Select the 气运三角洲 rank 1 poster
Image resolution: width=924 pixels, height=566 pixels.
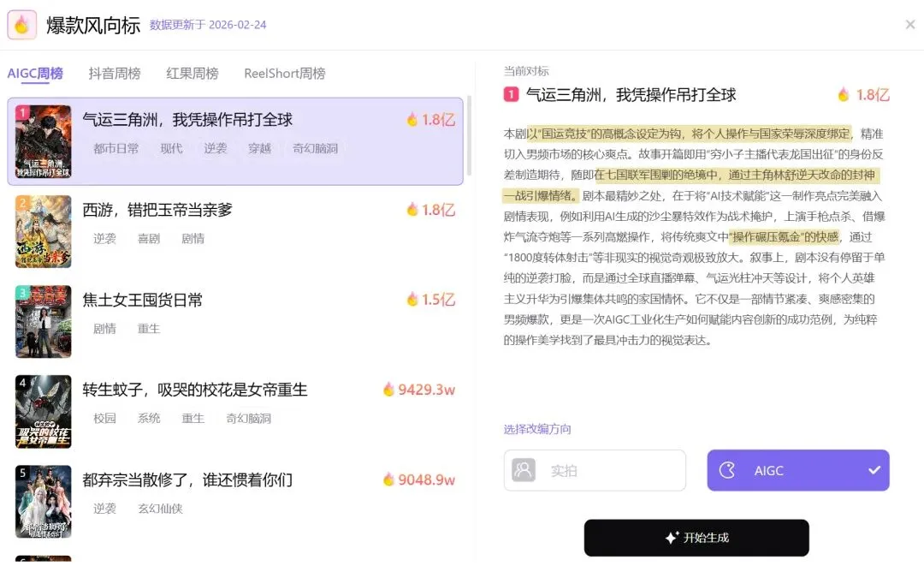point(43,141)
